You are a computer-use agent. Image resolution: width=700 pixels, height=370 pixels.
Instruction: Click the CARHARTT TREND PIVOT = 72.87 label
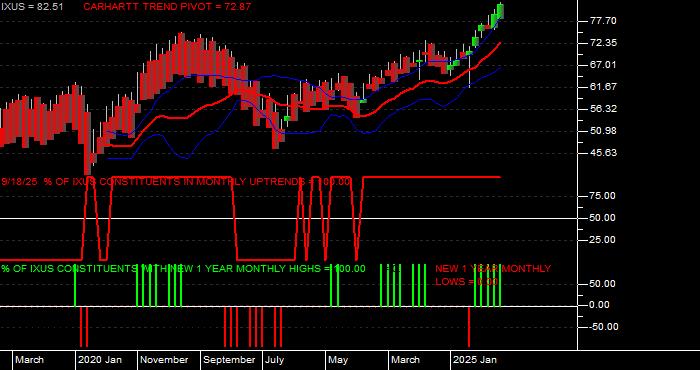(167, 7)
